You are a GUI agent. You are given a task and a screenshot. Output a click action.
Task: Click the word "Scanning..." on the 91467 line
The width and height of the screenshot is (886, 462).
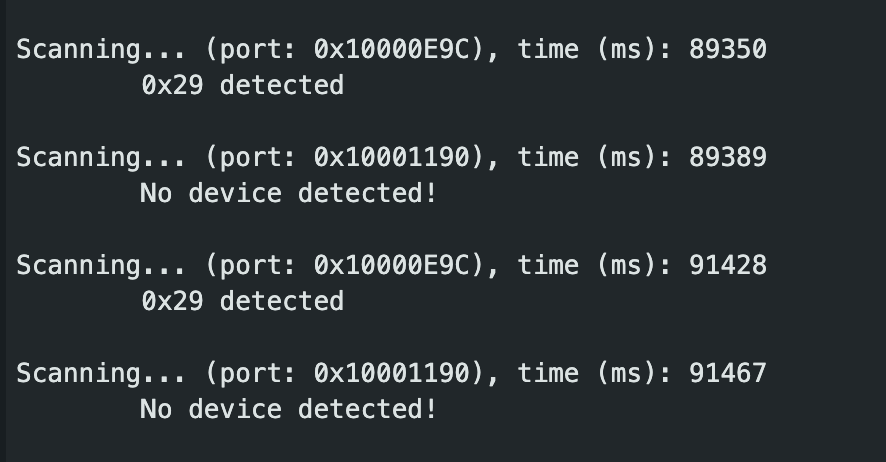tap(101, 373)
